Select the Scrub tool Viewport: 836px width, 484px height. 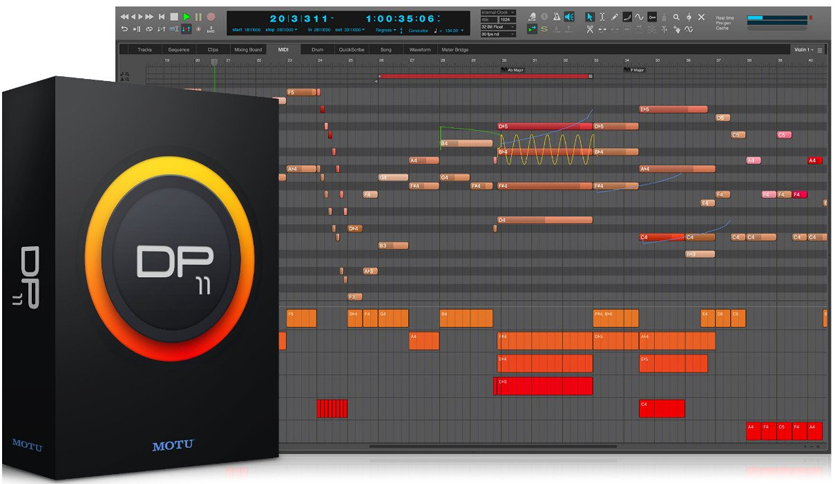tap(689, 17)
